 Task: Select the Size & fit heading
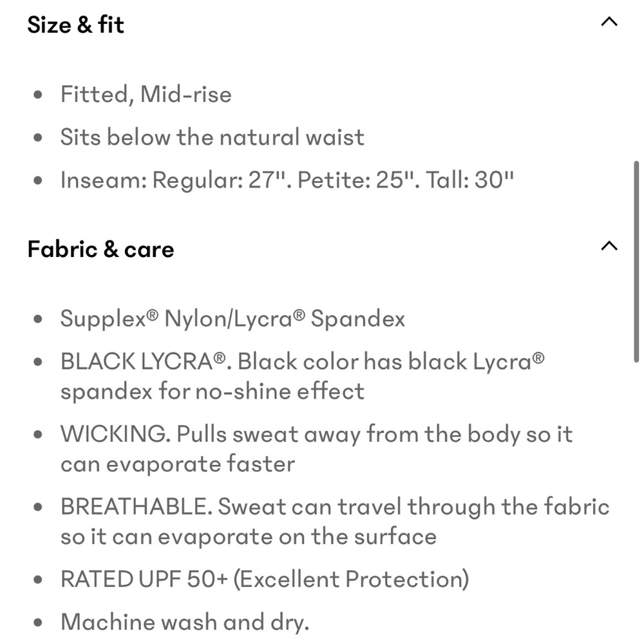(75, 24)
